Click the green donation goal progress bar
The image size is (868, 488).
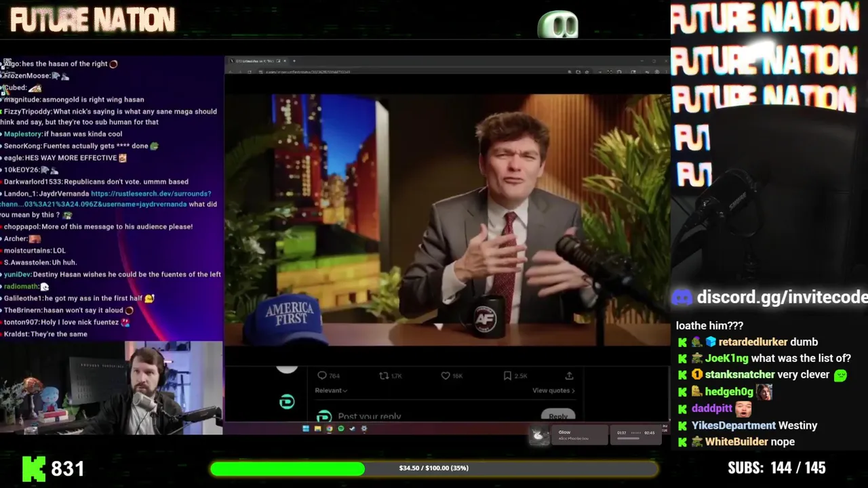(x=434, y=468)
